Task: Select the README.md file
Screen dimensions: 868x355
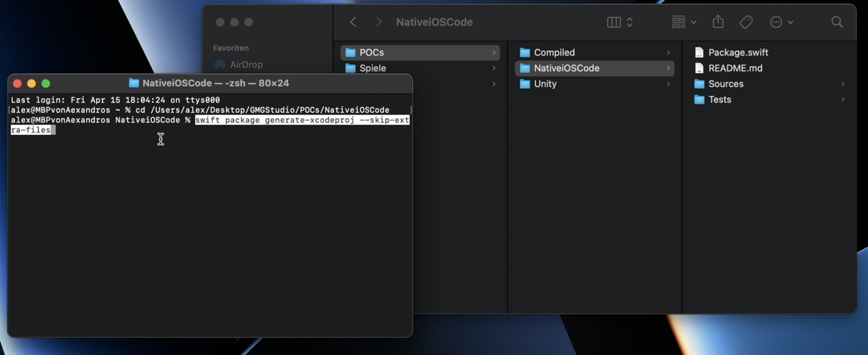Action: tap(770, 68)
